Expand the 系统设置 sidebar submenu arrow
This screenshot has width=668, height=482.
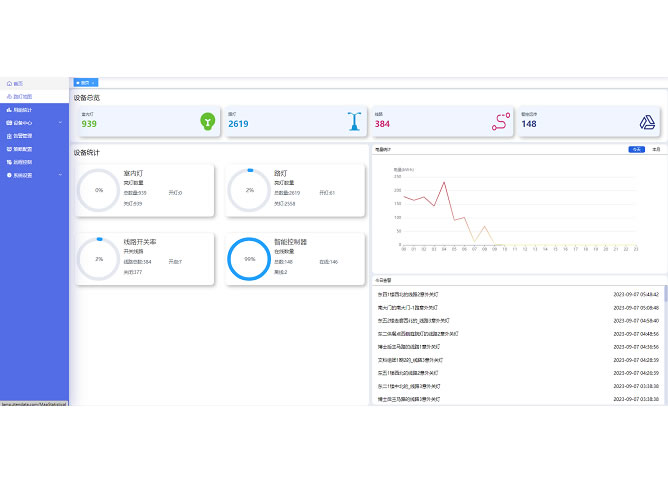(x=61, y=174)
